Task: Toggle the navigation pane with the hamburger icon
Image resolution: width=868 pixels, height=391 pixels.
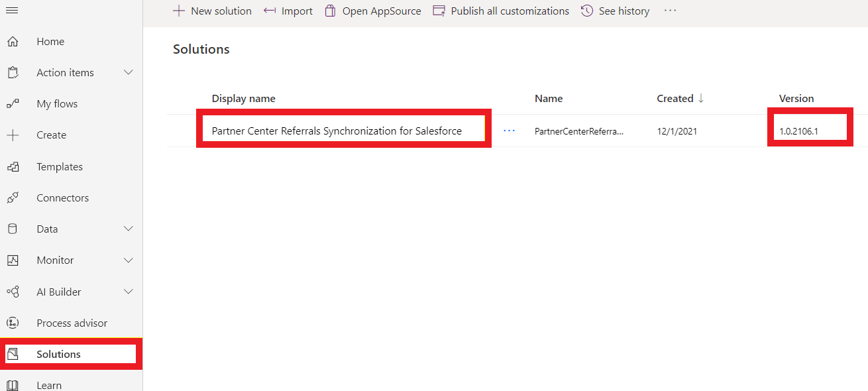Action: [x=11, y=10]
